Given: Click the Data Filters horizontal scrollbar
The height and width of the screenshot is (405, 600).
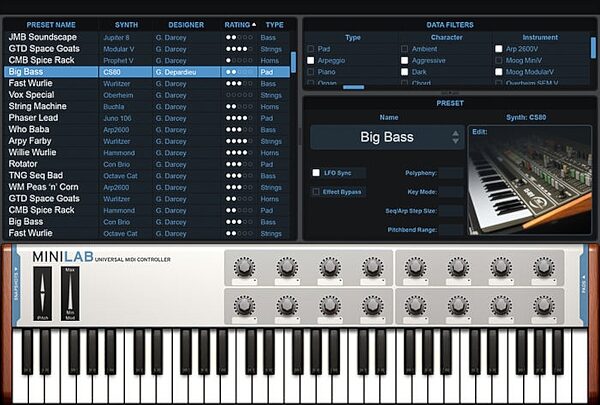Looking at the screenshot, I should coord(354,87).
